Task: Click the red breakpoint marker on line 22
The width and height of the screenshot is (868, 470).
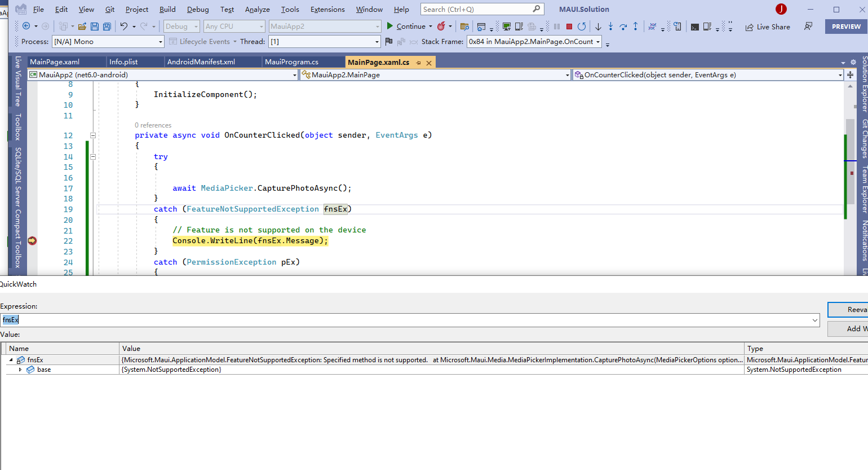Action: click(x=32, y=241)
